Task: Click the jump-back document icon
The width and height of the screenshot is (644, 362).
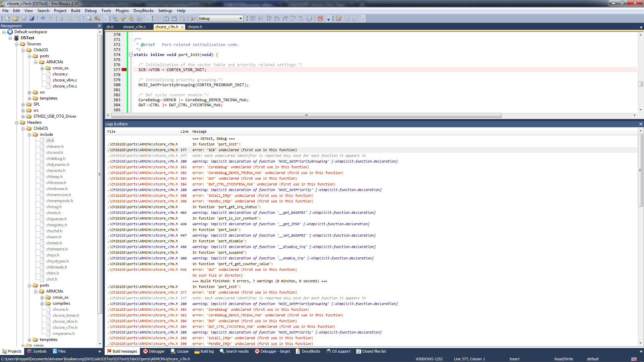Action: [x=339, y=18]
